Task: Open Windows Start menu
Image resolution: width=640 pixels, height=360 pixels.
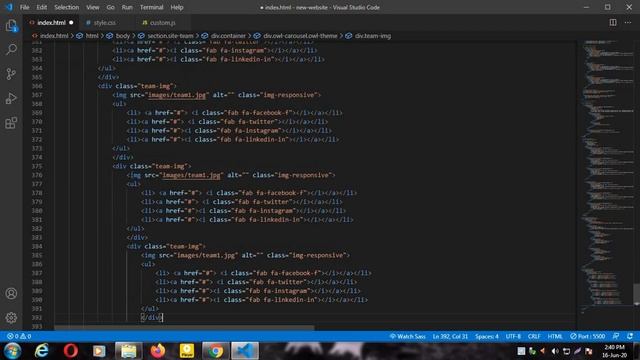Action: (x=12, y=351)
